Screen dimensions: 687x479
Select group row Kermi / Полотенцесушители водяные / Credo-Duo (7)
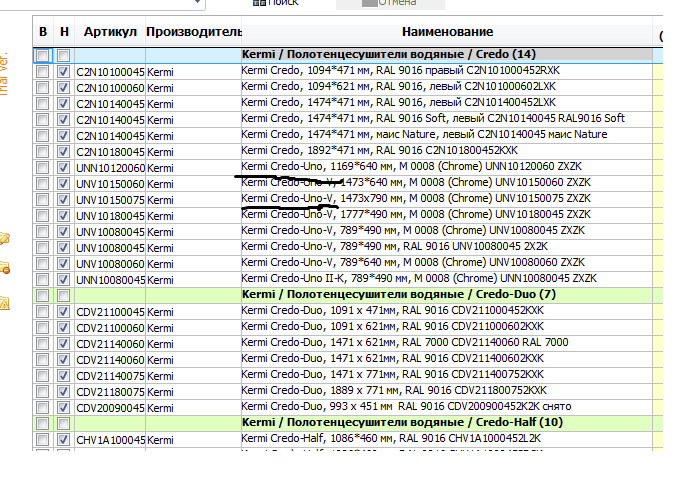[399, 294]
